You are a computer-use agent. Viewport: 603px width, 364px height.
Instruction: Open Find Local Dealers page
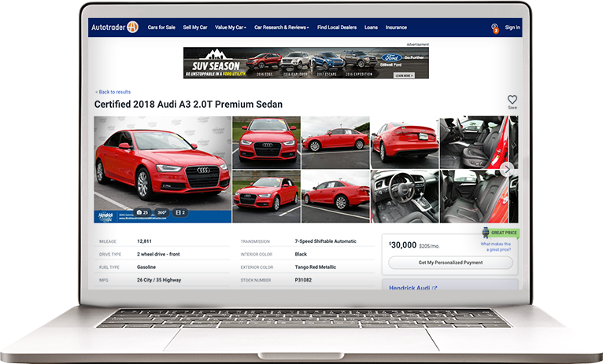[336, 28]
